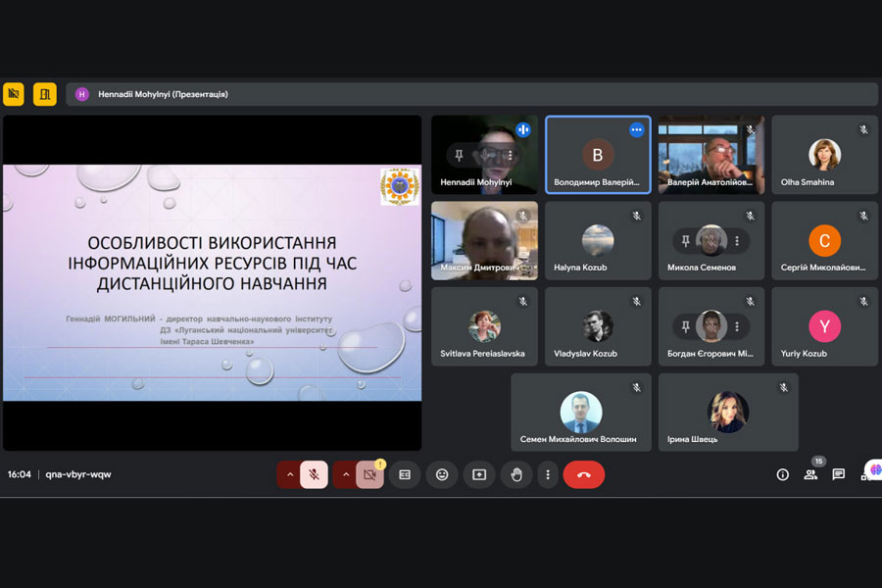Click the muted mic icon on Ірина Швець tile
This screenshot has height=588, width=882.
click(784, 387)
